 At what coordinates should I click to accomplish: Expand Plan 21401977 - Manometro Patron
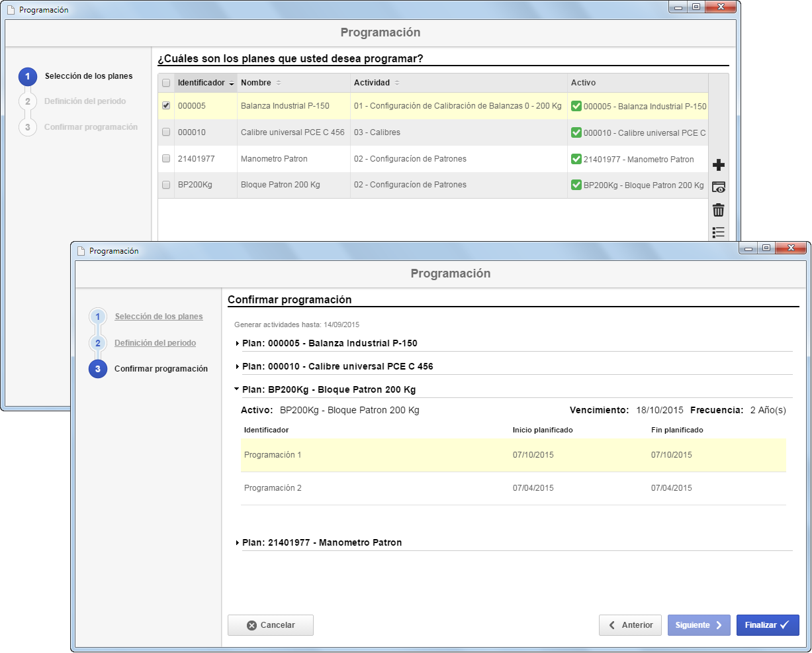[237, 543]
